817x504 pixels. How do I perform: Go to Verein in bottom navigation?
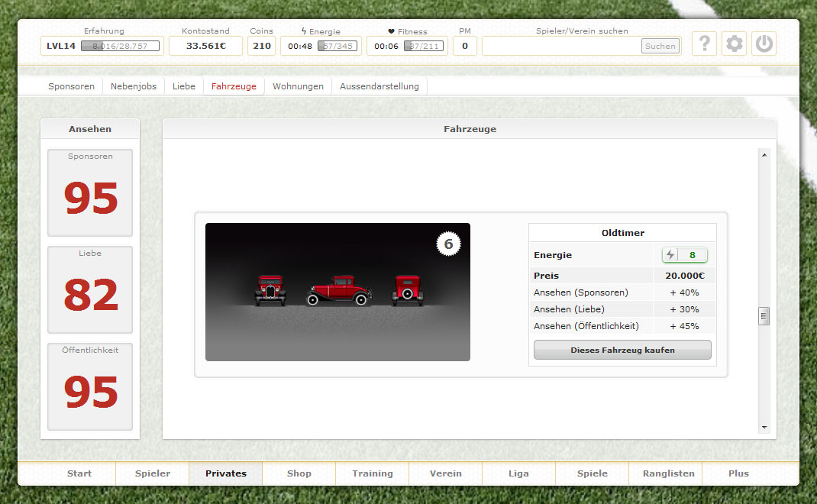coord(445,473)
